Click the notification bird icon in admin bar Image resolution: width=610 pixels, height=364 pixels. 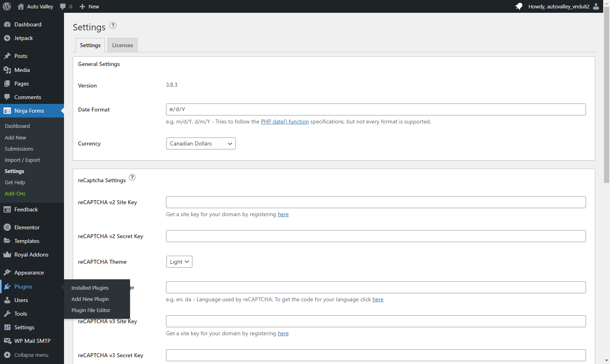pyautogui.click(x=519, y=6)
